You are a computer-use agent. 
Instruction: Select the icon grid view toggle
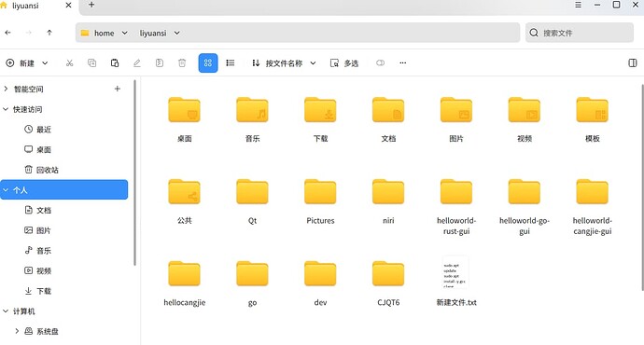pos(208,62)
